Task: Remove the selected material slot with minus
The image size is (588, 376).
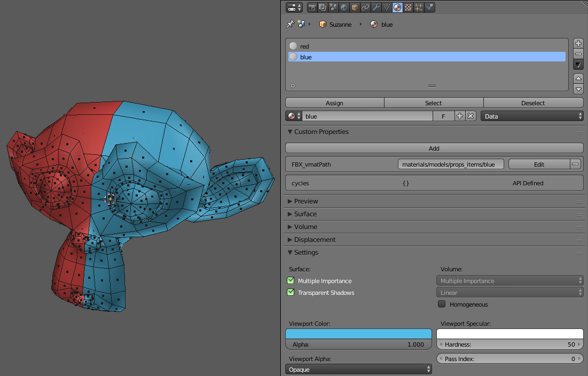Action: [x=578, y=54]
